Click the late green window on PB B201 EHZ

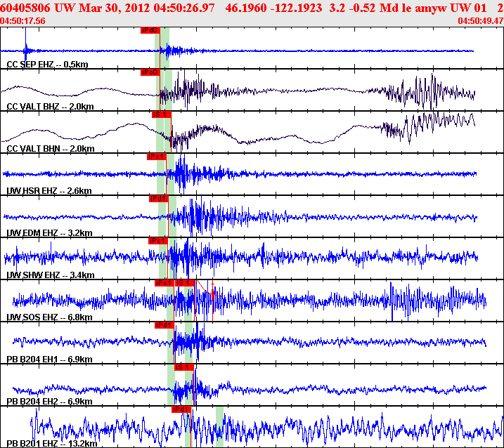(219, 426)
